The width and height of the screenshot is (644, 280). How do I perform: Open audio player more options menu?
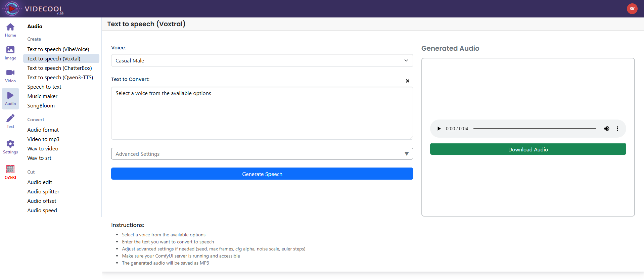click(617, 129)
